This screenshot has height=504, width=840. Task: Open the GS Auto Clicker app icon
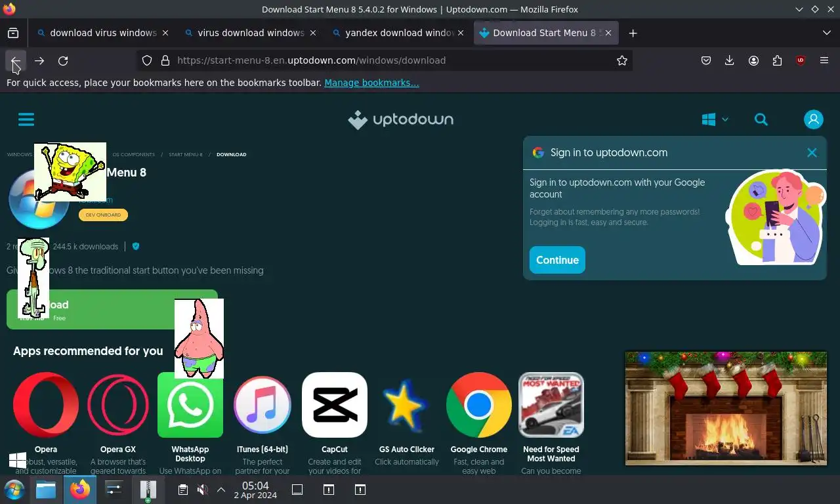(407, 405)
